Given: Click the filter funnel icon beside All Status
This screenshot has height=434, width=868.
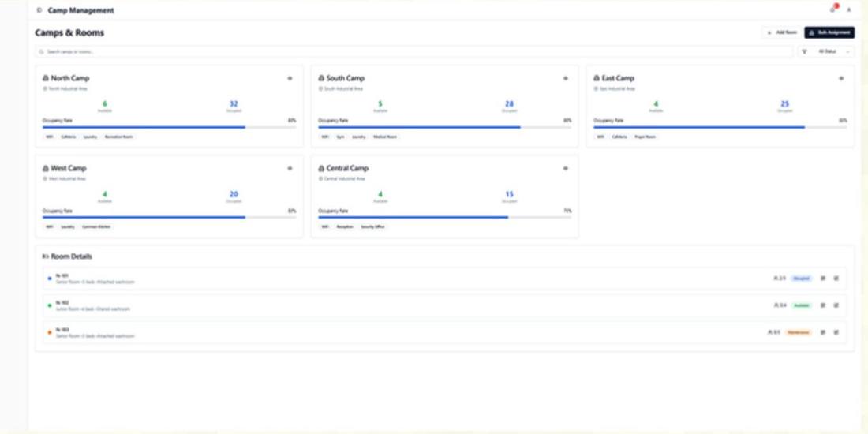Looking at the screenshot, I should [x=804, y=51].
